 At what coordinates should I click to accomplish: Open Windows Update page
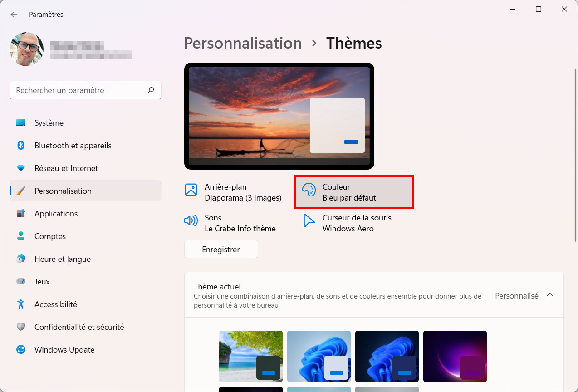[x=85, y=350]
